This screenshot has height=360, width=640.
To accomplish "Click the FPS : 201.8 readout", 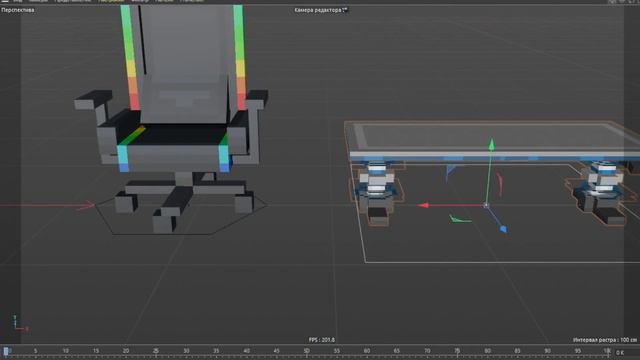I will [x=322, y=340].
